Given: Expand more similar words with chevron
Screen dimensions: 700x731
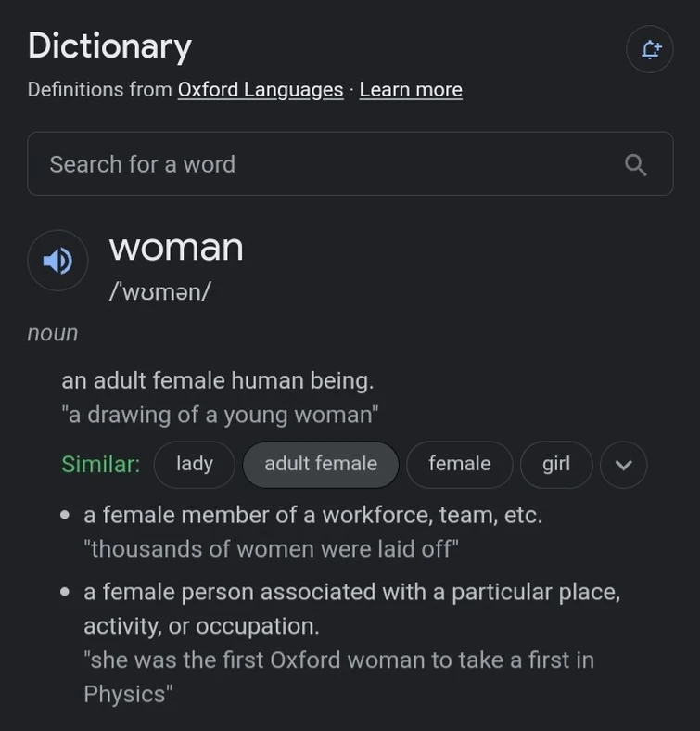Looking at the screenshot, I should pyautogui.click(x=623, y=465).
